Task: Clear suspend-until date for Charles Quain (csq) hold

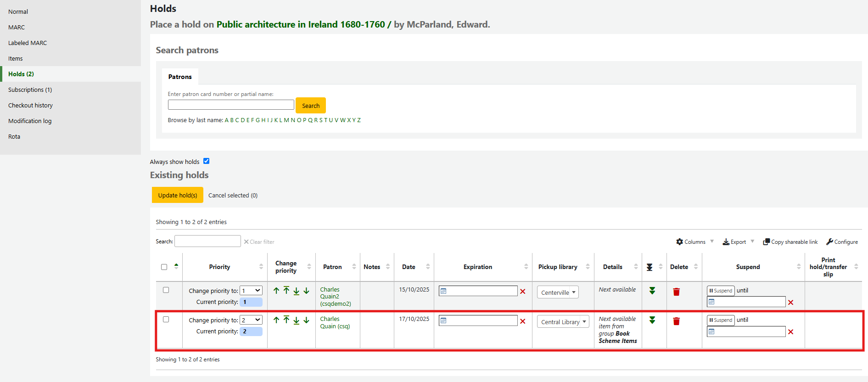Action: [791, 332]
